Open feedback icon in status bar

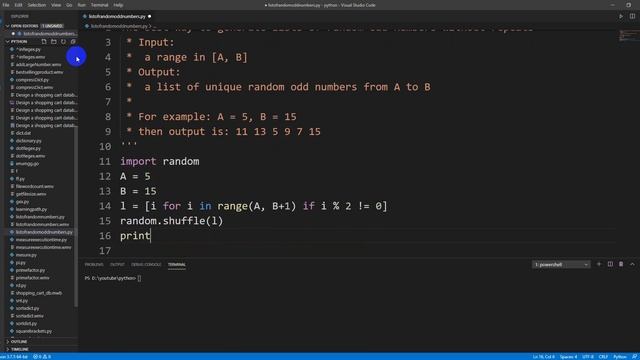pos(635,357)
